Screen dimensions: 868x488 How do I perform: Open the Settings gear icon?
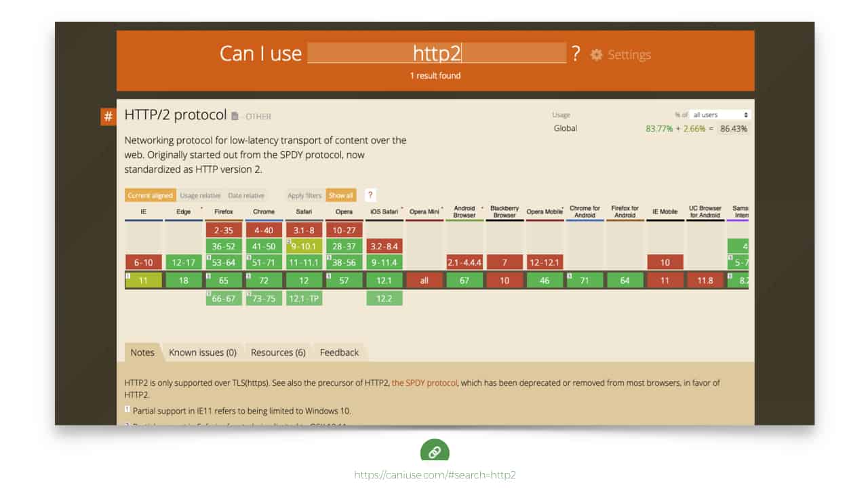pos(596,55)
